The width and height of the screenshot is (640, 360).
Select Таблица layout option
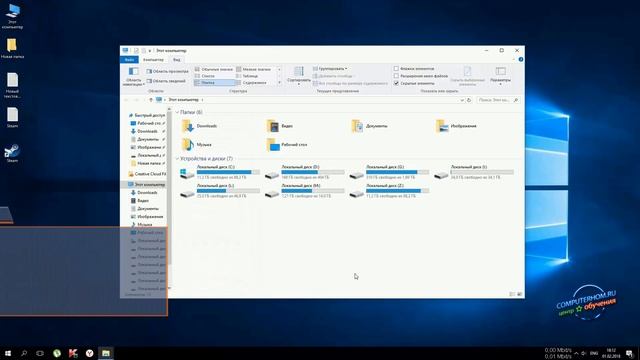tap(247, 76)
